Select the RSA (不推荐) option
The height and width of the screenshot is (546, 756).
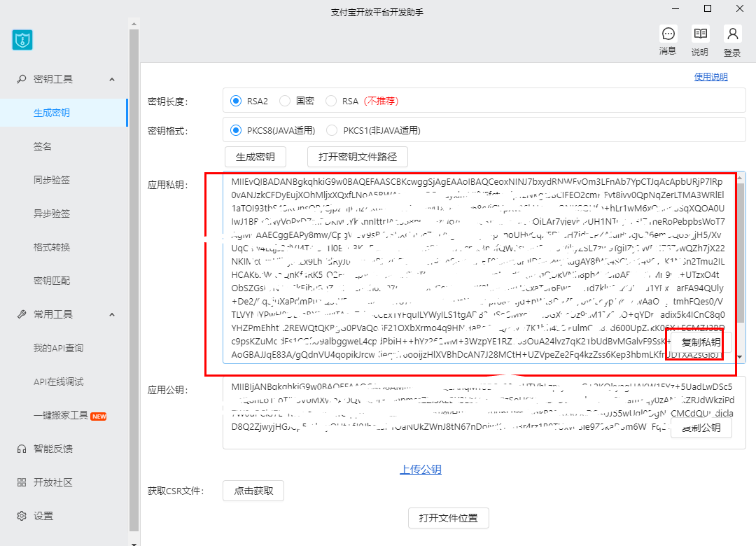click(x=330, y=101)
